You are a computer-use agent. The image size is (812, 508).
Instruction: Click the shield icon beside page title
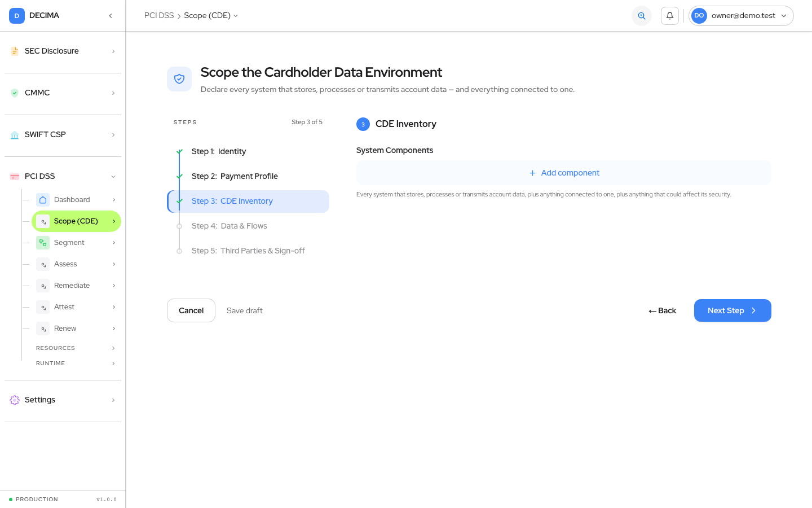179,79
